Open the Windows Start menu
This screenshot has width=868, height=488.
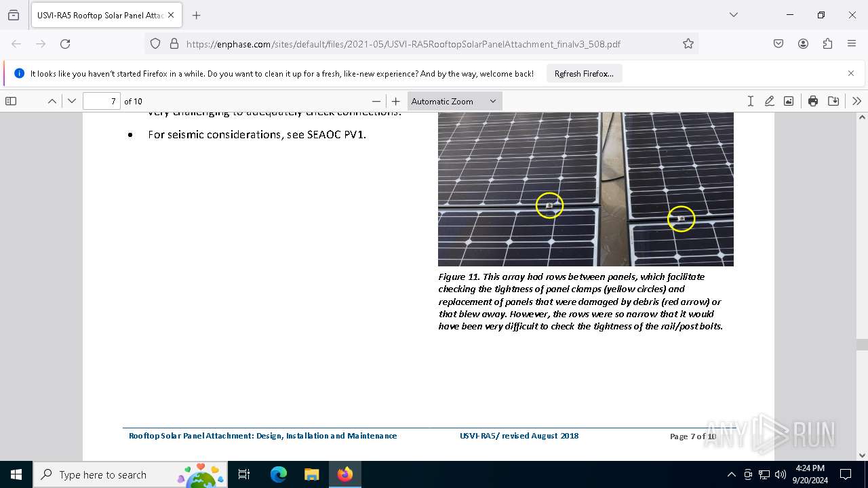pyautogui.click(x=16, y=474)
